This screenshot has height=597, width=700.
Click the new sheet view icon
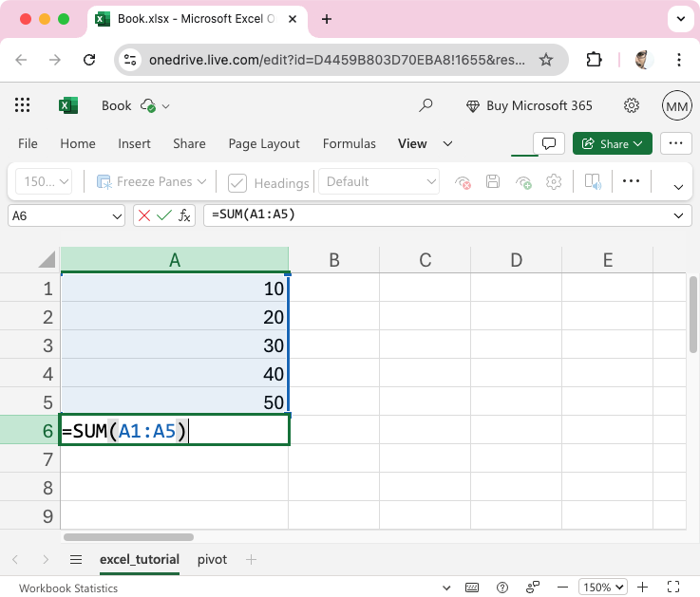pos(523,182)
